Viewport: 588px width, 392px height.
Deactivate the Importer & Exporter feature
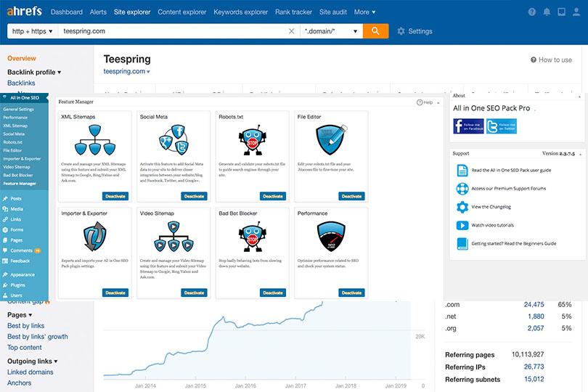click(115, 293)
